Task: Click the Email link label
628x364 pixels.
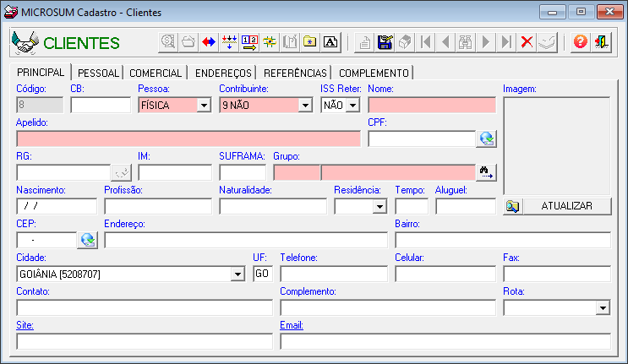Action: pyautogui.click(x=292, y=325)
